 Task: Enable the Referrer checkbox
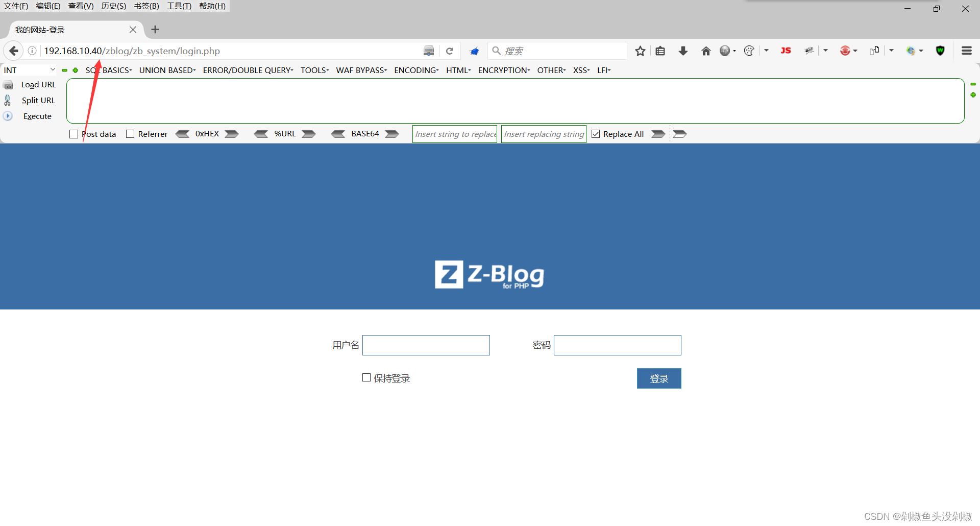(x=130, y=134)
